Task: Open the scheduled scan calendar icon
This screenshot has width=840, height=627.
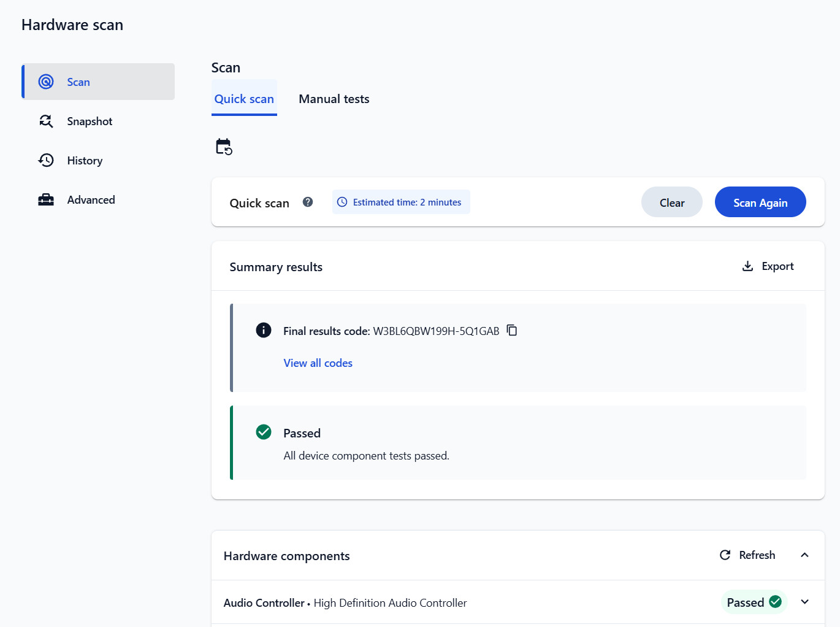Action: (x=224, y=147)
